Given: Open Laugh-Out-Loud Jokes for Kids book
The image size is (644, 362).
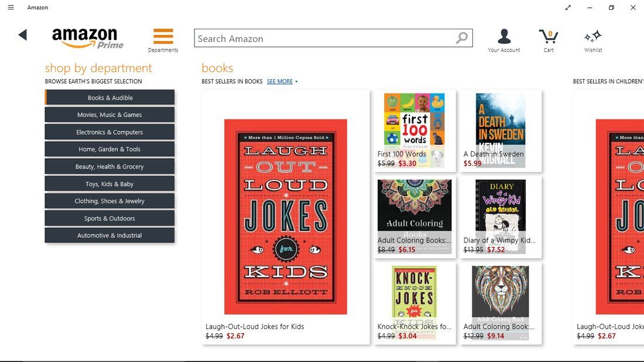Looking at the screenshot, I should 286,217.
